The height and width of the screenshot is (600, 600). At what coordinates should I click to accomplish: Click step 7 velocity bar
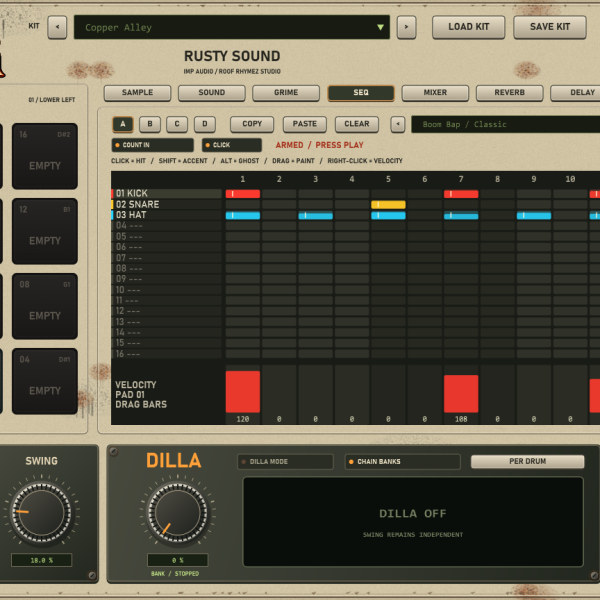[x=461, y=394]
